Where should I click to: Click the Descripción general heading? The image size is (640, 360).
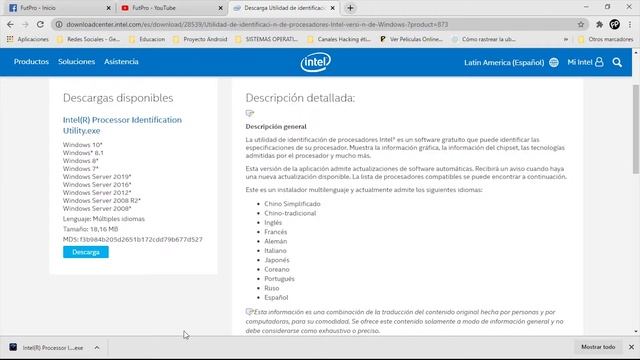(276, 127)
